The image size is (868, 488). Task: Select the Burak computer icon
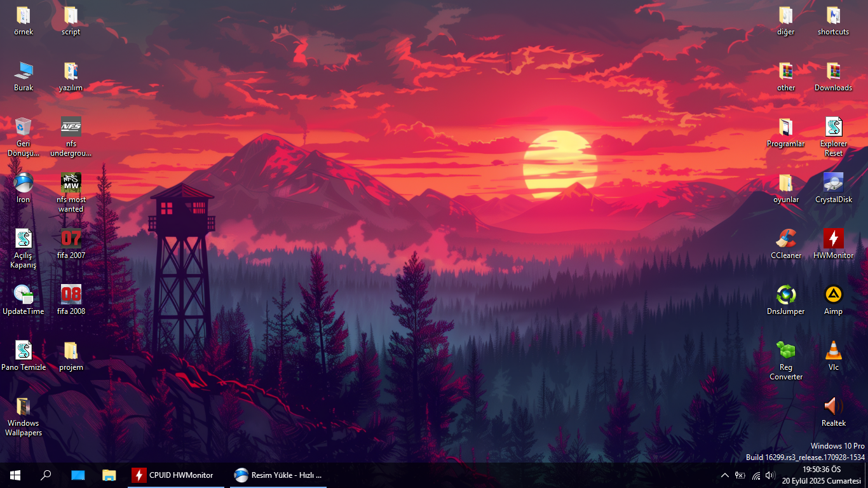pyautogui.click(x=24, y=71)
